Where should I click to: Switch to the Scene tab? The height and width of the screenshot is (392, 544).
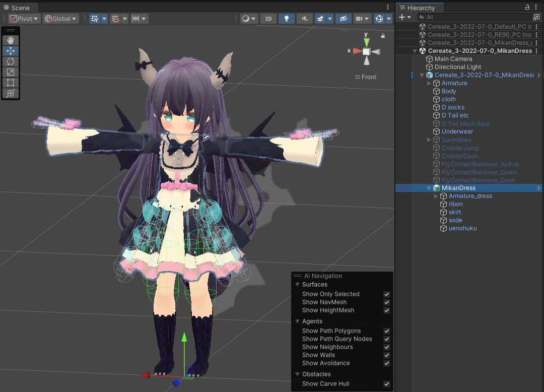click(19, 8)
